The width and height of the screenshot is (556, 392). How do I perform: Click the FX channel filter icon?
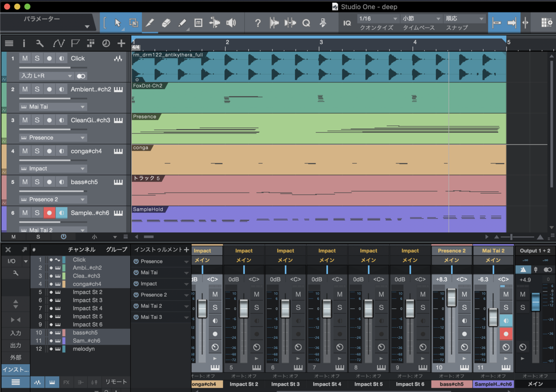66,382
